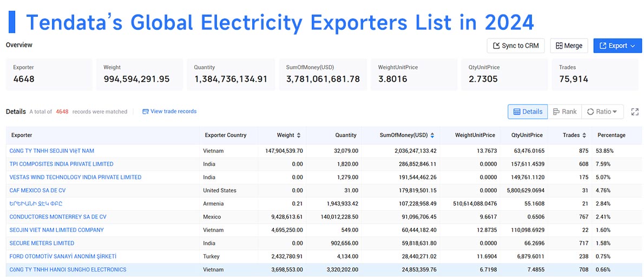The height and width of the screenshot is (277, 644).
Task: Open CÔNG TY TNHH SEOJIN VIỆT NAM exporter
Action: click(x=52, y=151)
